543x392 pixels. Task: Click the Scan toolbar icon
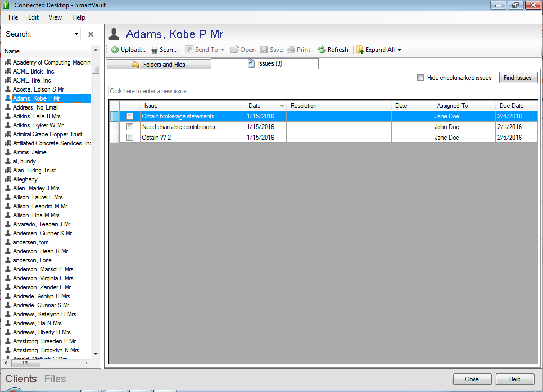(155, 50)
